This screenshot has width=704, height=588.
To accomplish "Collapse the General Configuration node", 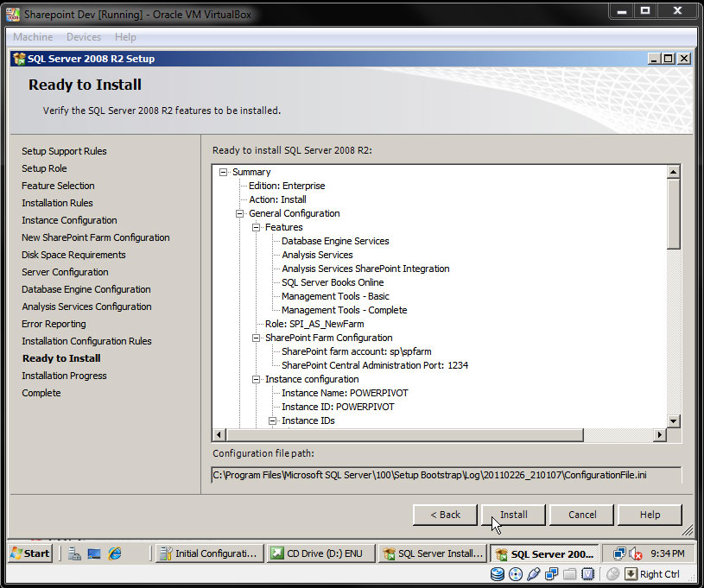I will [240, 213].
